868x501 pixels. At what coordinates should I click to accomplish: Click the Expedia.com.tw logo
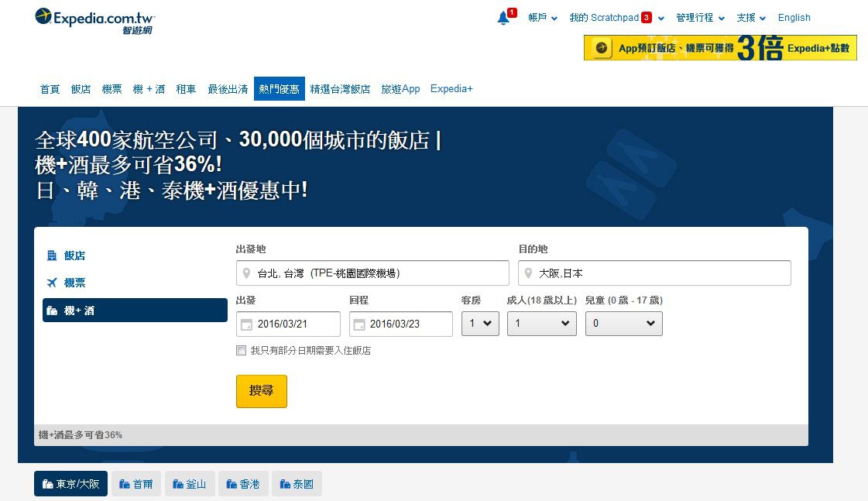click(x=94, y=21)
